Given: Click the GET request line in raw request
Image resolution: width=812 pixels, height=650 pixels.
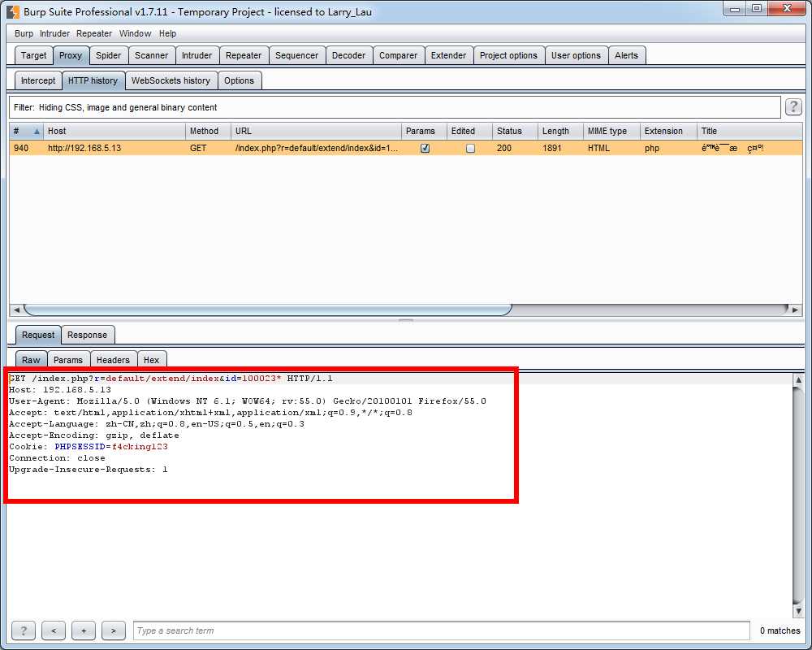Looking at the screenshot, I should point(171,379).
